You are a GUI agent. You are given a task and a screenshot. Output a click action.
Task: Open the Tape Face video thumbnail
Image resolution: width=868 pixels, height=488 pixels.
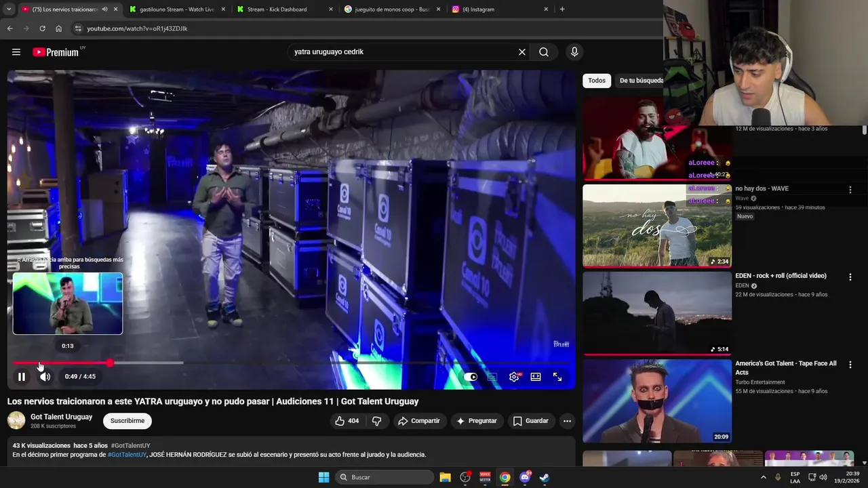pyautogui.click(x=657, y=401)
